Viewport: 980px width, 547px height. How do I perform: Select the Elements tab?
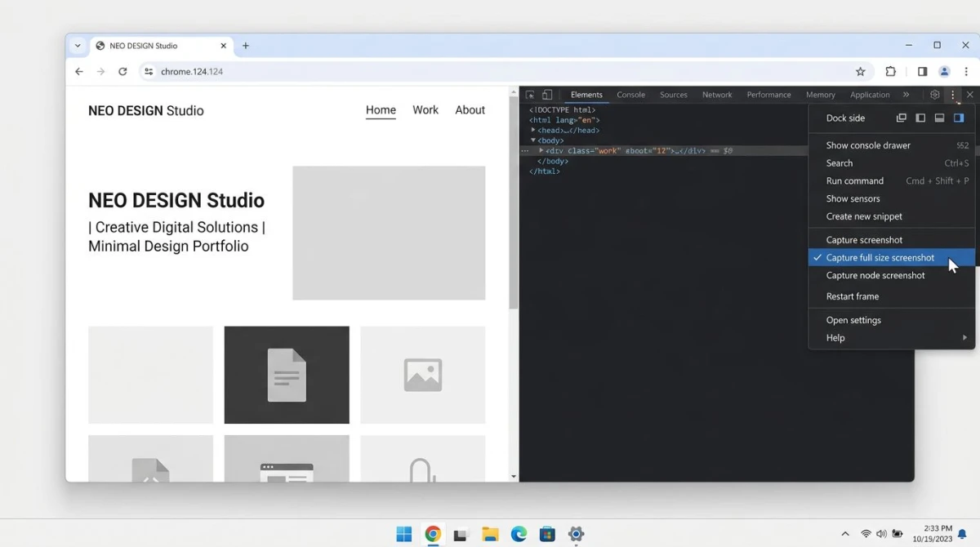coord(586,95)
